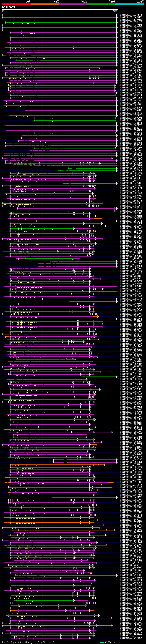This screenshot has height=644, width=146.
Task: Click the UniRef100_Q9LIE9 label
Action: point(131,40)
